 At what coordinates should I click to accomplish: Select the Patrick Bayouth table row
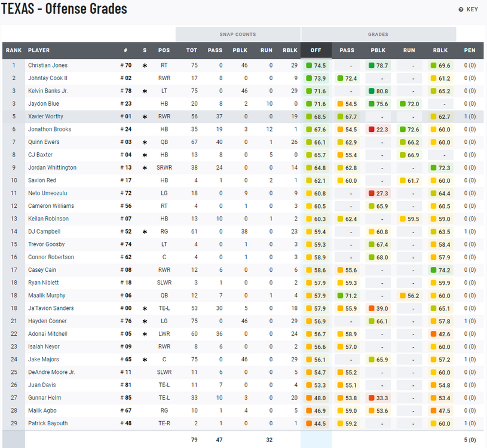click(239, 424)
